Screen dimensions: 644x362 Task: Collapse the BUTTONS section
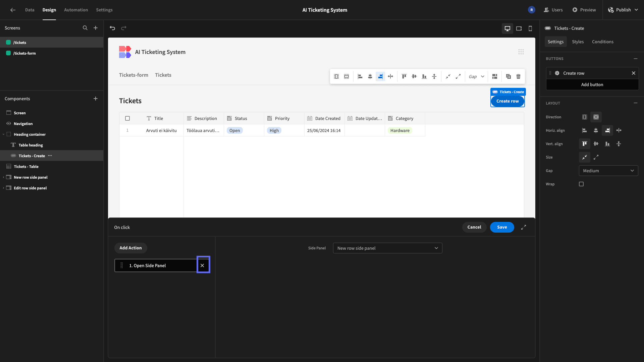(x=636, y=59)
